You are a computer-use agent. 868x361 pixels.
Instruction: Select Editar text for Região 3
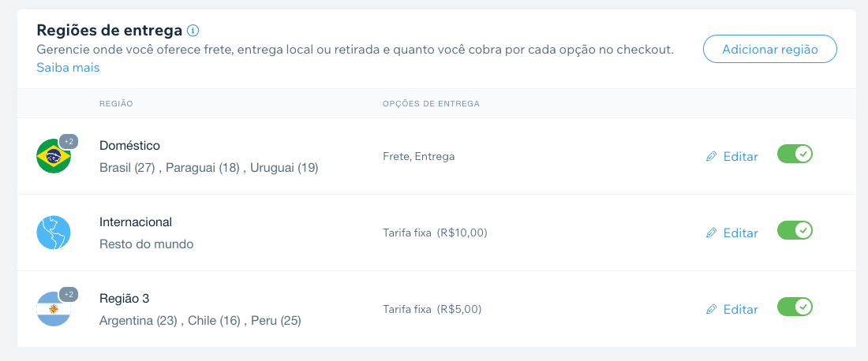coord(741,309)
